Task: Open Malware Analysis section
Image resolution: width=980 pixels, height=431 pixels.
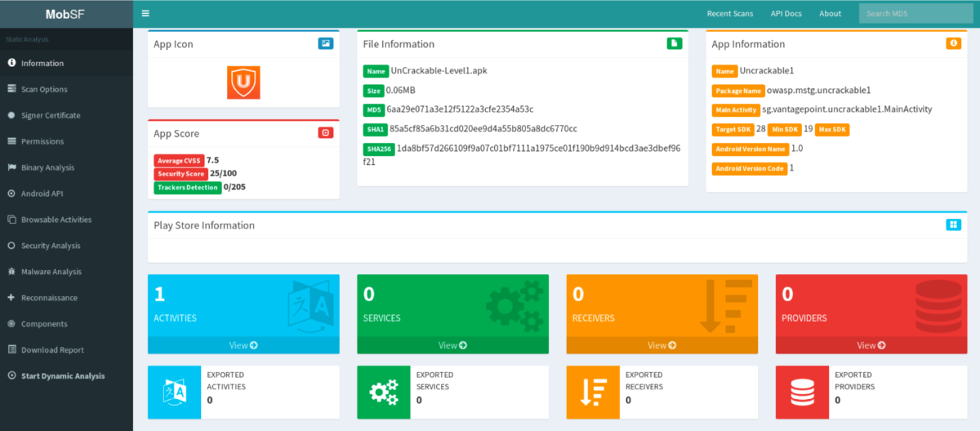Action: pyautogui.click(x=66, y=272)
